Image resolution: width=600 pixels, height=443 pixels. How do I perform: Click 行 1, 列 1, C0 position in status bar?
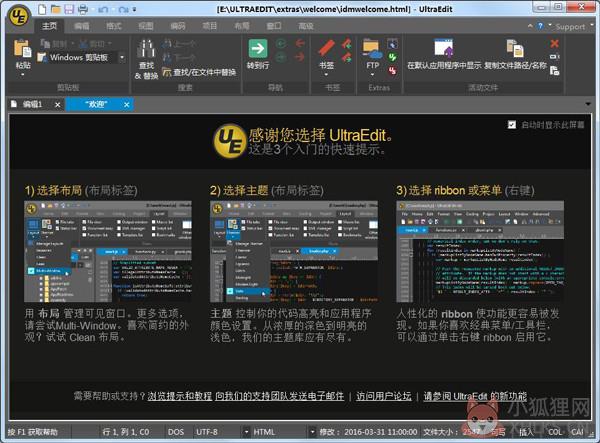click(x=126, y=432)
